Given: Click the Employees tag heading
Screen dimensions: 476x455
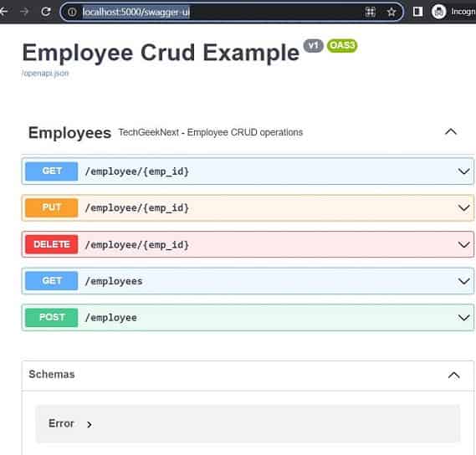Looking at the screenshot, I should click(x=69, y=133).
